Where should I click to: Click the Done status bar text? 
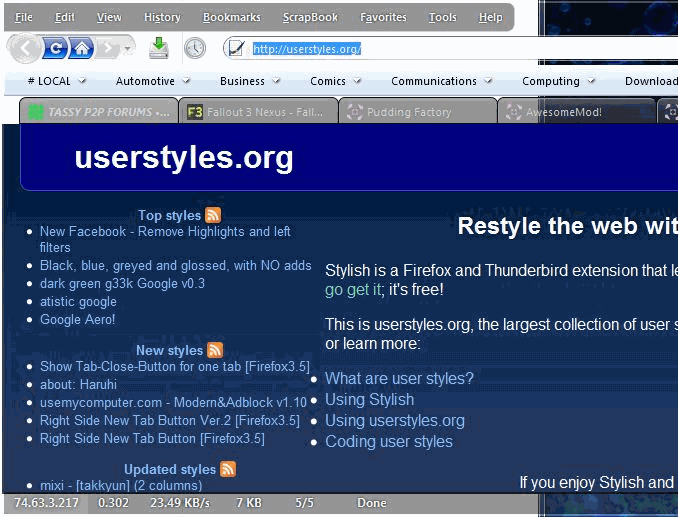[x=371, y=503]
